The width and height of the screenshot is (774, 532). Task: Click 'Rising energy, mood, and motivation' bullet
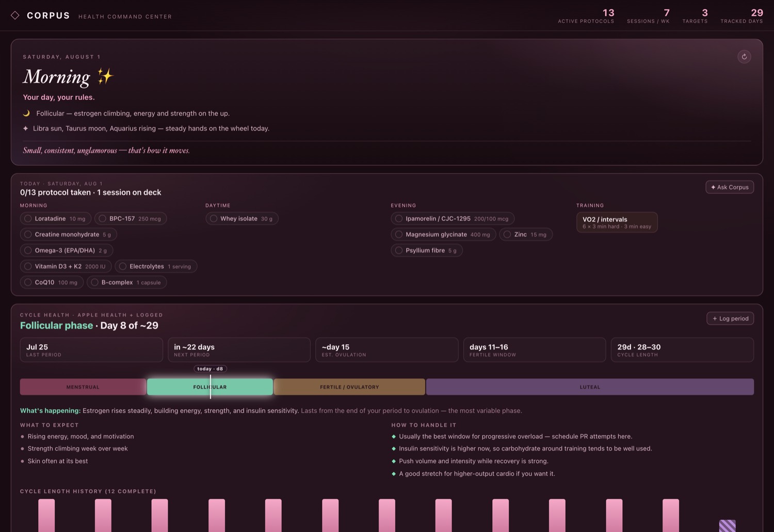pos(81,436)
